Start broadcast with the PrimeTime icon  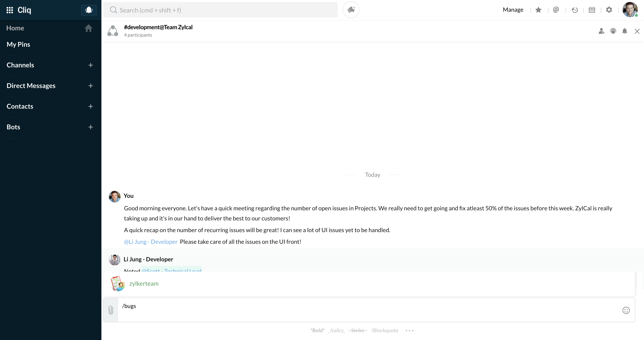pos(613,31)
